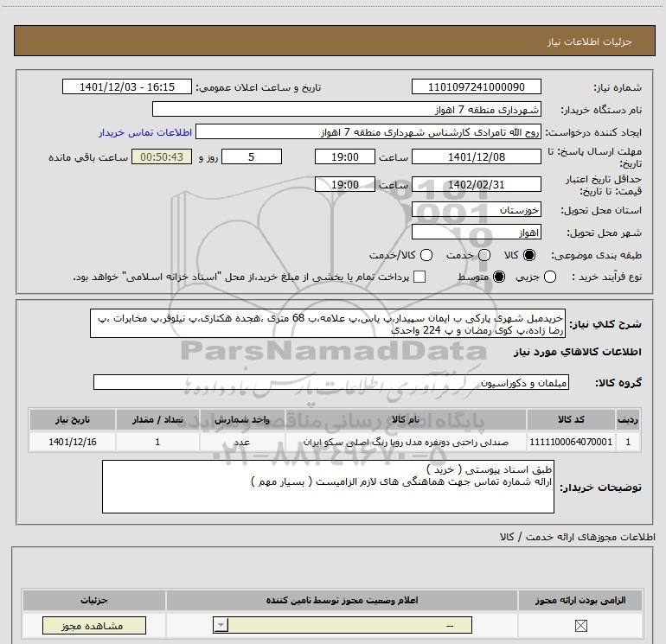
Task: Click the quantity cell showing 1
Action: (x=157, y=442)
